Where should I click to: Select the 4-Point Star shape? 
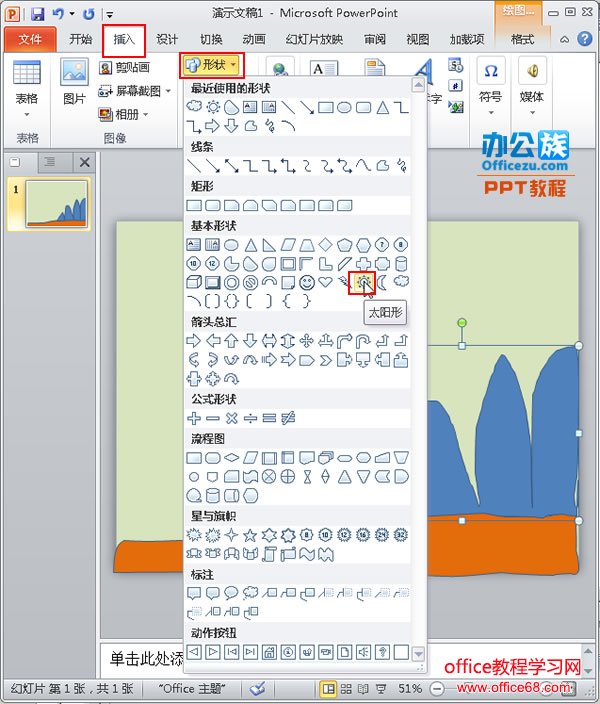tap(231, 535)
